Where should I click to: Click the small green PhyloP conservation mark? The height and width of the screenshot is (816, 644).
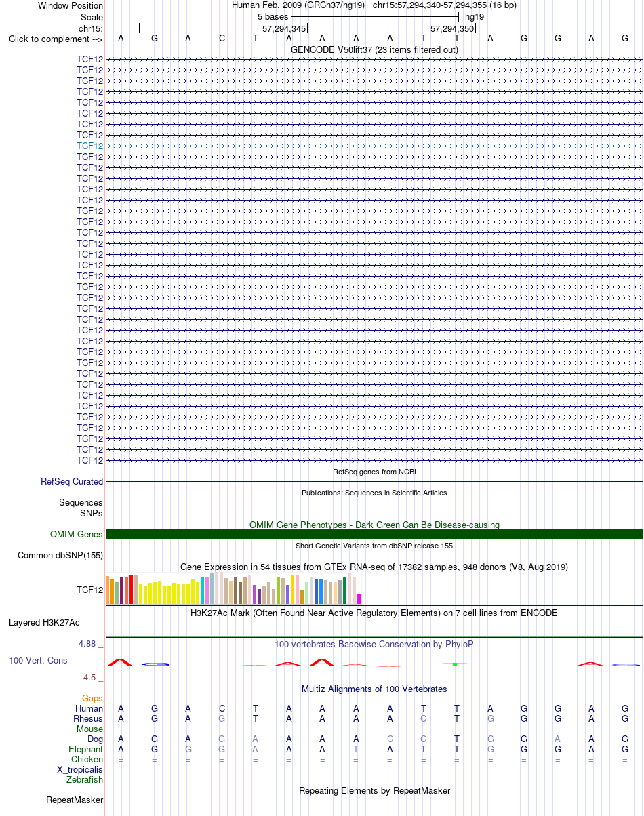coord(456,664)
